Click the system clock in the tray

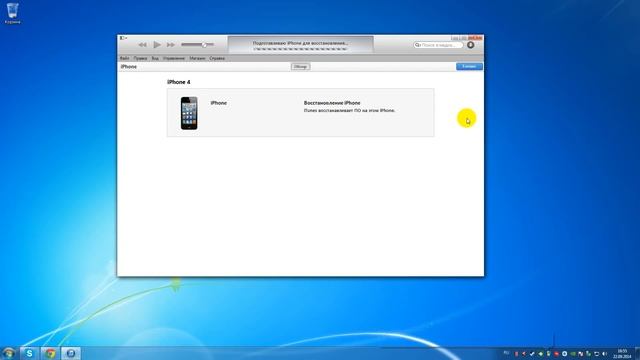[622, 353]
